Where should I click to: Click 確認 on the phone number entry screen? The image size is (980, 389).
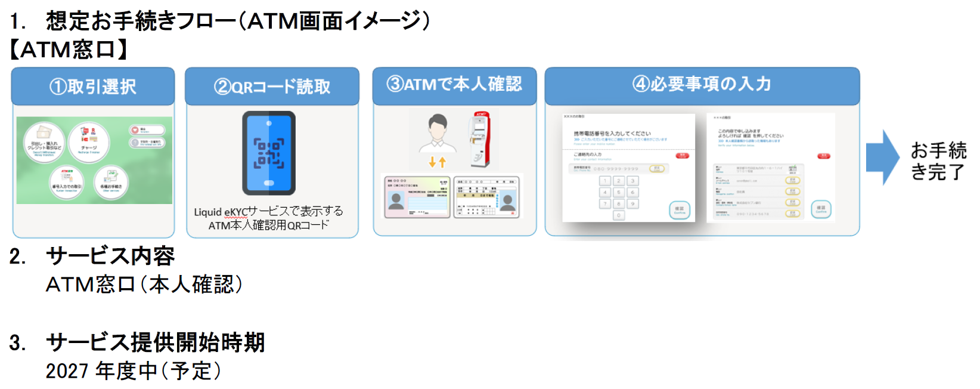[x=680, y=210]
